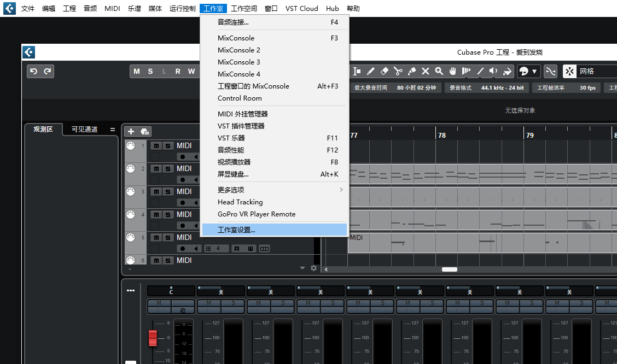617x364 pixels.
Task: Deactivate all Solo states via S button
Action: (150, 71)
